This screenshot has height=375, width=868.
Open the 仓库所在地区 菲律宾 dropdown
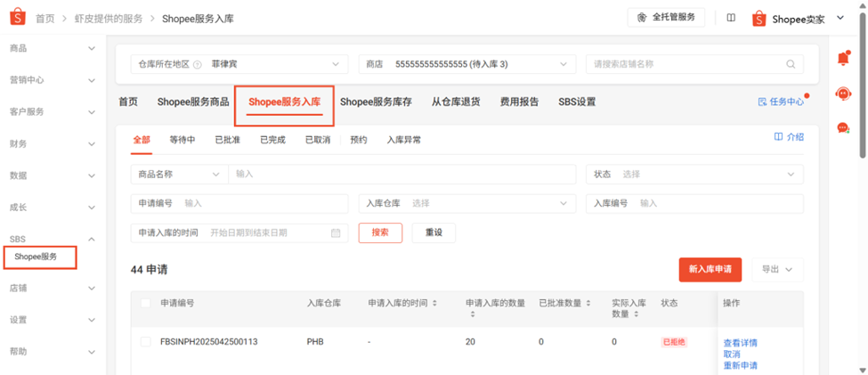[239, 64]
